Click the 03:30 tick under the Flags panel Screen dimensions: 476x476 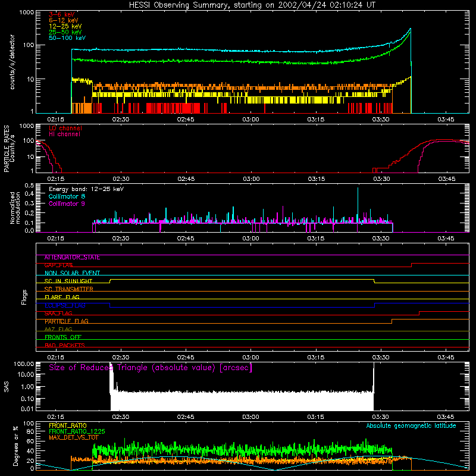click(x=381, y=358)
